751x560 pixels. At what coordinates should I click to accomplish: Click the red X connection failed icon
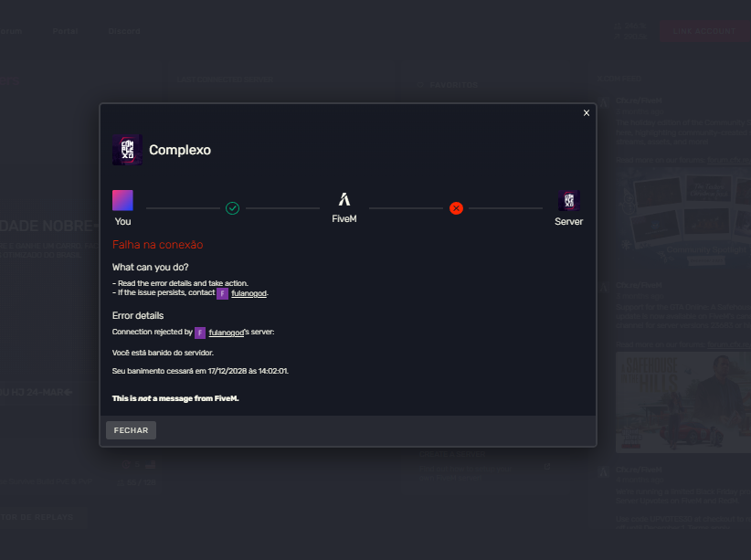point(456,208)
